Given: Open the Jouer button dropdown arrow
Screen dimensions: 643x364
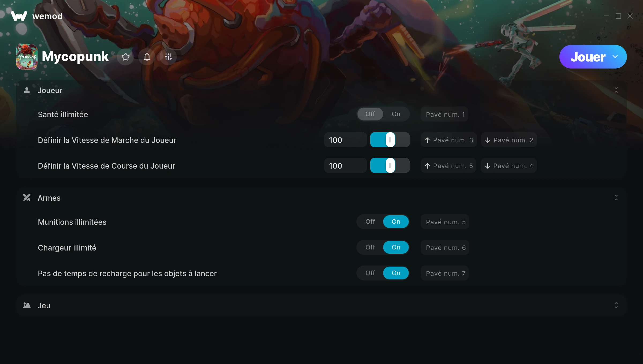Looking at the screenshot, I should [x=615, y=57].
